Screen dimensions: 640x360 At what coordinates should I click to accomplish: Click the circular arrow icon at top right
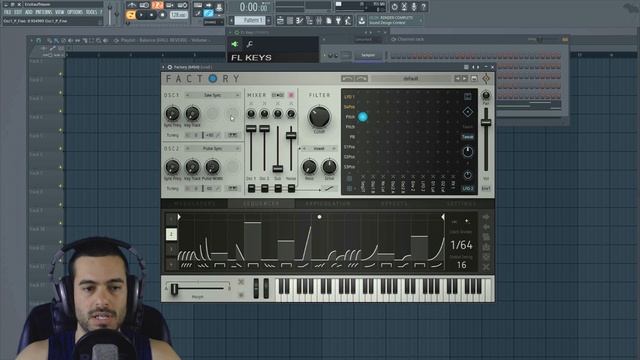(x=394, y=6)
